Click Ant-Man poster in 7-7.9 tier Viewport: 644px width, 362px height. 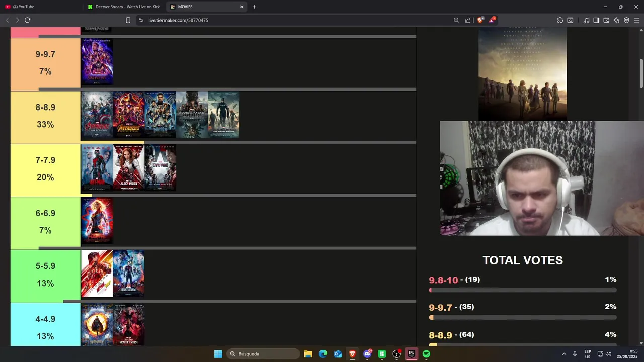[x=97, y=167]
